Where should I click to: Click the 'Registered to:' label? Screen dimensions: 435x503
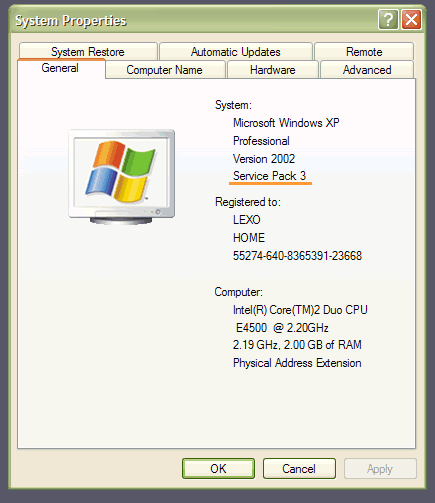(248, 202)
